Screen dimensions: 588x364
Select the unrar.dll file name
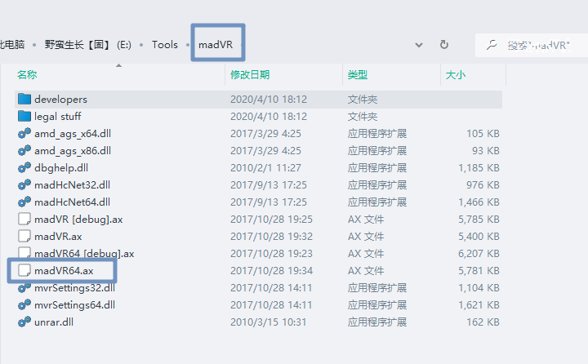point(54,322)
